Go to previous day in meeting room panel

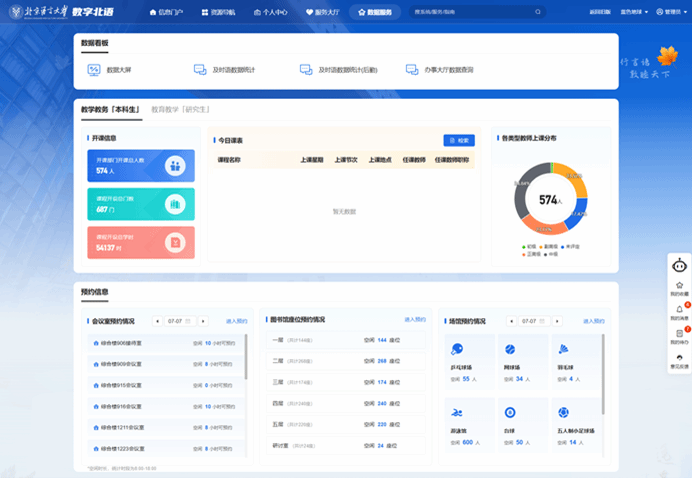click(x=157, y=321)
